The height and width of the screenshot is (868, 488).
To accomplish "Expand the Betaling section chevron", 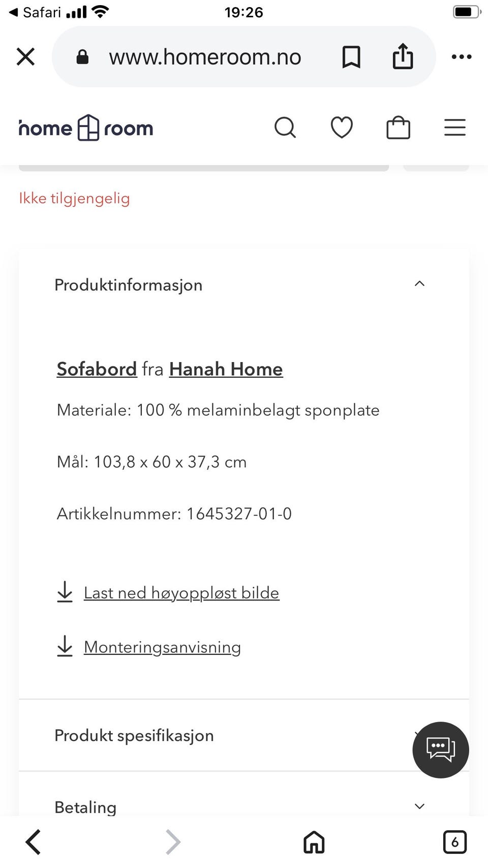I will (419, 806).
